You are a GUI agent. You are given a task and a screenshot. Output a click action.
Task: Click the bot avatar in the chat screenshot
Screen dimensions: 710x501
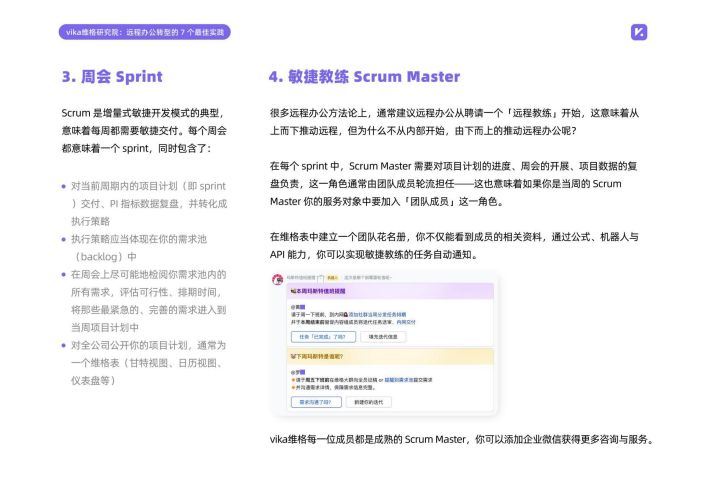pyautogui.click(x=278, y=279)
